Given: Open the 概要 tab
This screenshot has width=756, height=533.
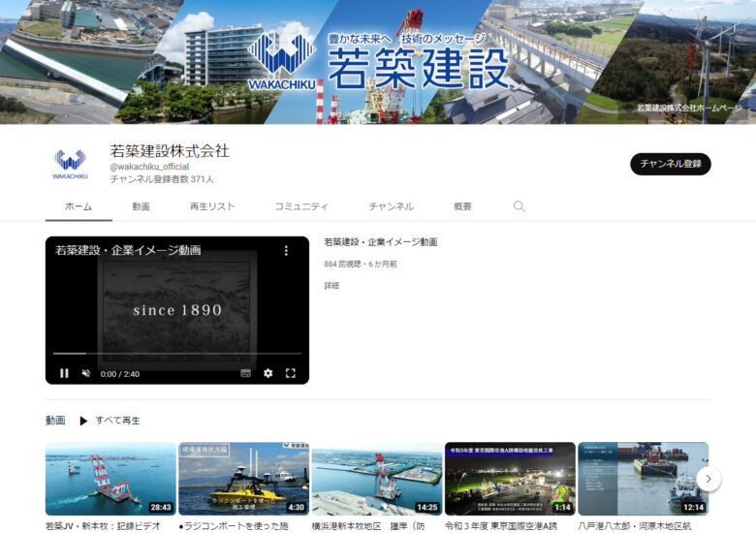Looking at the screenshot, I should coord(462,206).
